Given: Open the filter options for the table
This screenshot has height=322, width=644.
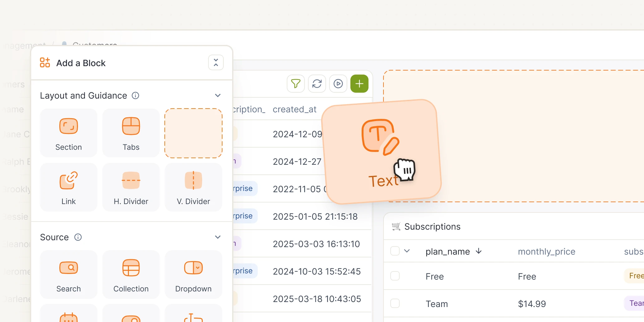Looking at the screenshot, I should click(296, 84).
